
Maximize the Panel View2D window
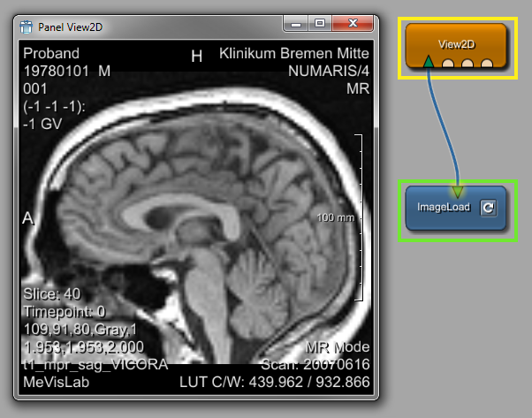point(320,24)
